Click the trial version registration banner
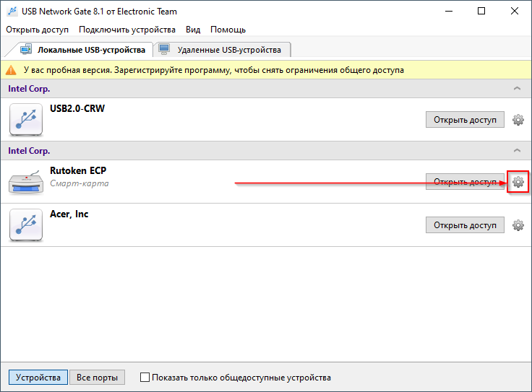 tap(266, 70)
